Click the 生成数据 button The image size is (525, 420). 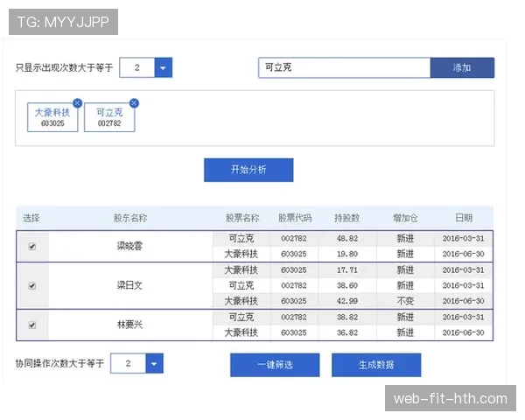pos(376,365)
